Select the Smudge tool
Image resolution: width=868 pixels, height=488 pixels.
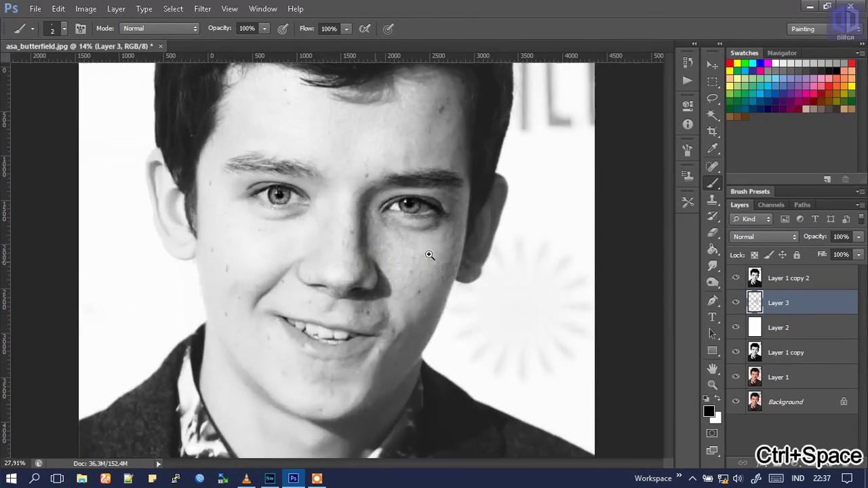[x=712, y=266]
